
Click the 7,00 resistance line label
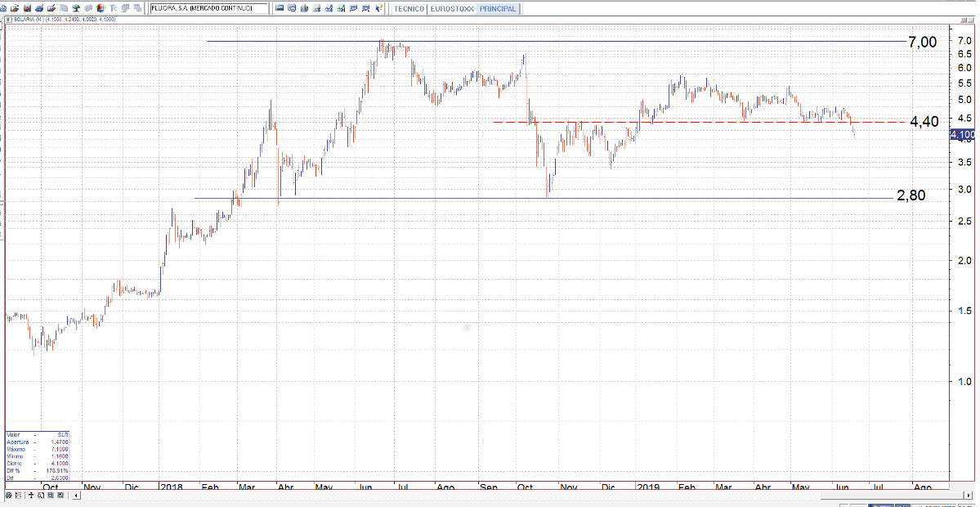click(x=922, y=43)
